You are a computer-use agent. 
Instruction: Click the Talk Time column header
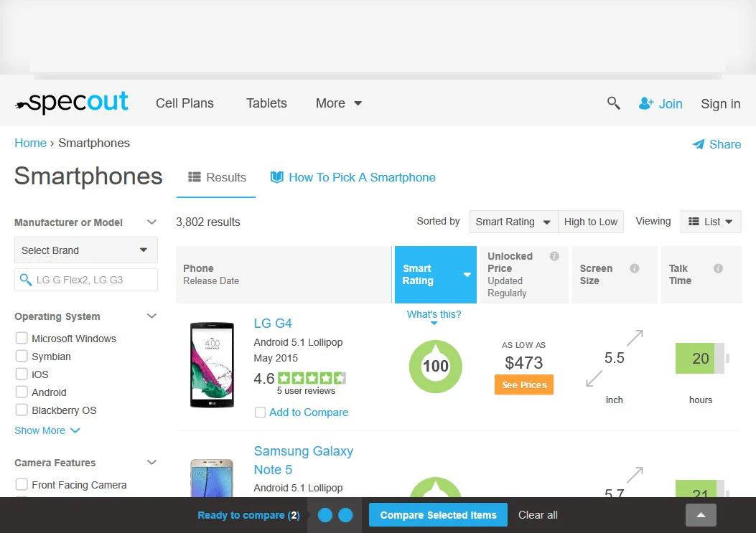coord(701,275)
